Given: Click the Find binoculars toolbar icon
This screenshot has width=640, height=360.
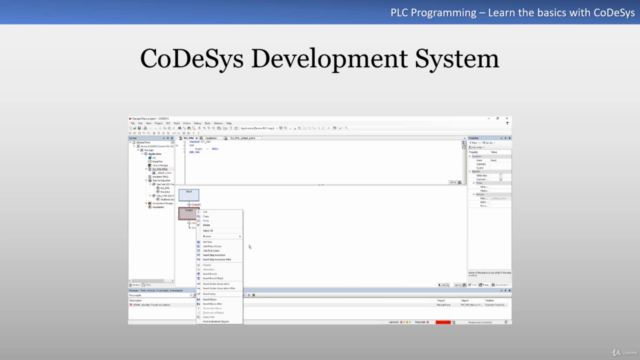Looking at the screenshot, I should click(x=179, y=128).
